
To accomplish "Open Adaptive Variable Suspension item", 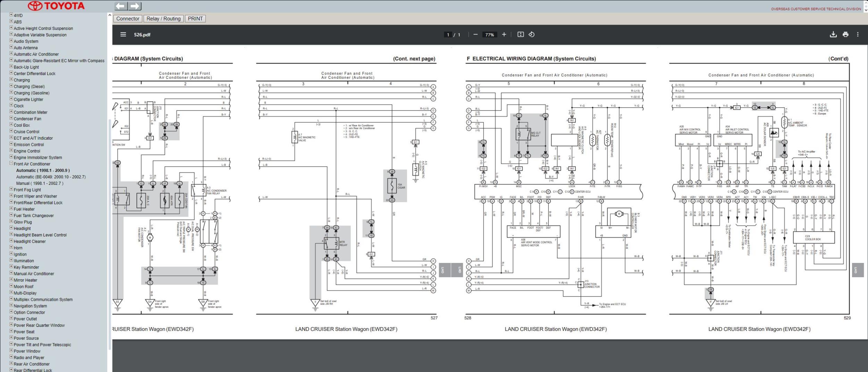I will (x=40, y=35).
